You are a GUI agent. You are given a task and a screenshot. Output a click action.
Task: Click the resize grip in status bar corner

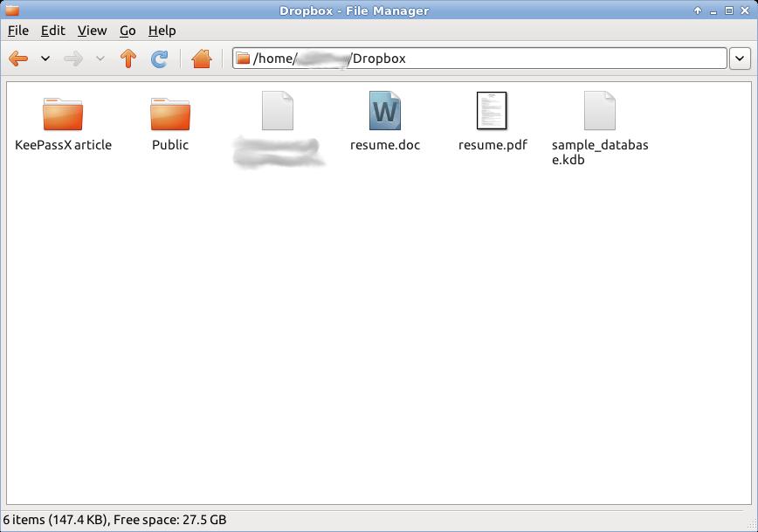pos(751,525)
